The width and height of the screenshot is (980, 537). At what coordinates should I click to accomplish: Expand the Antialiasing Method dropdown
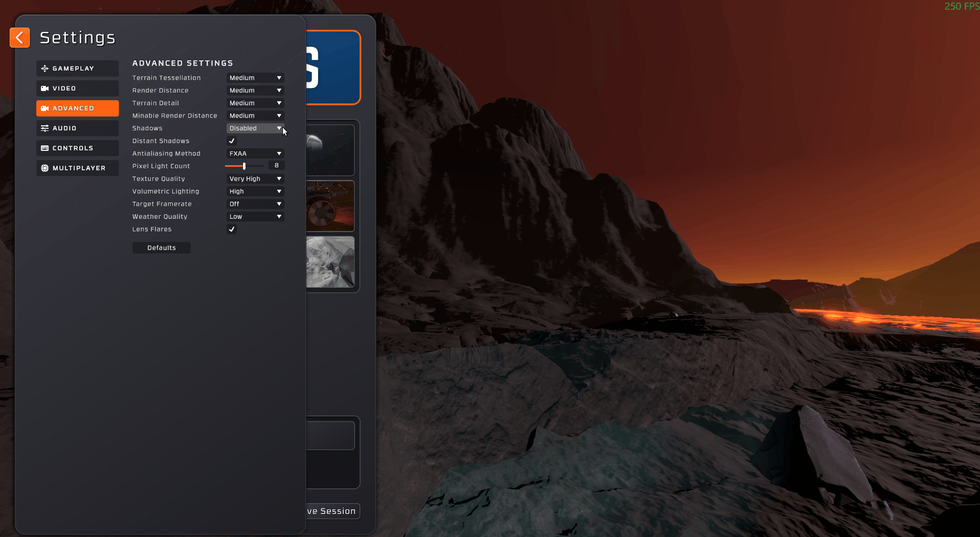(x=255, y=153)
